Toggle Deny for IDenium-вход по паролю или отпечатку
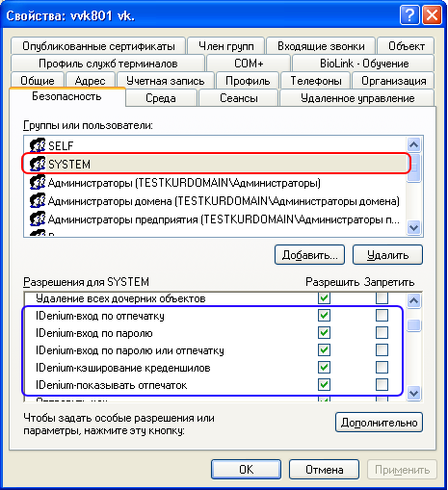 click(x=382, y=349)
